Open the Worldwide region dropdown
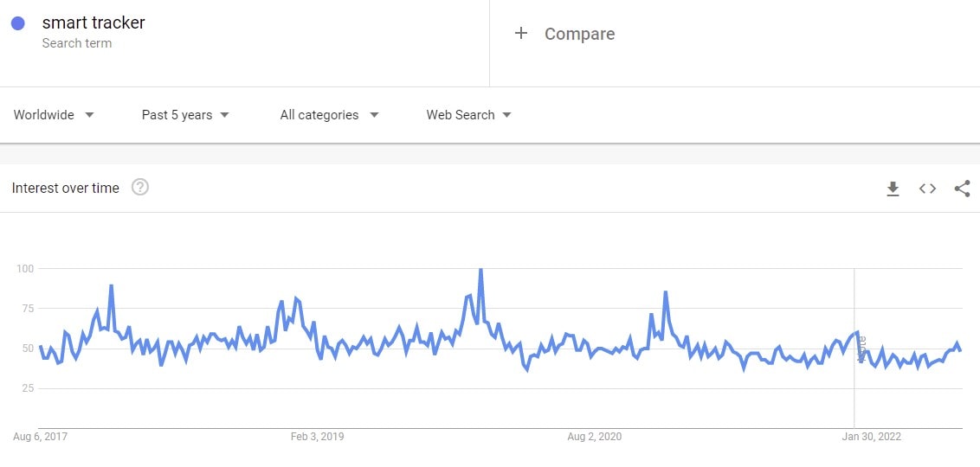The width and height of the screenshot is (980, 467). coord(54,115)
